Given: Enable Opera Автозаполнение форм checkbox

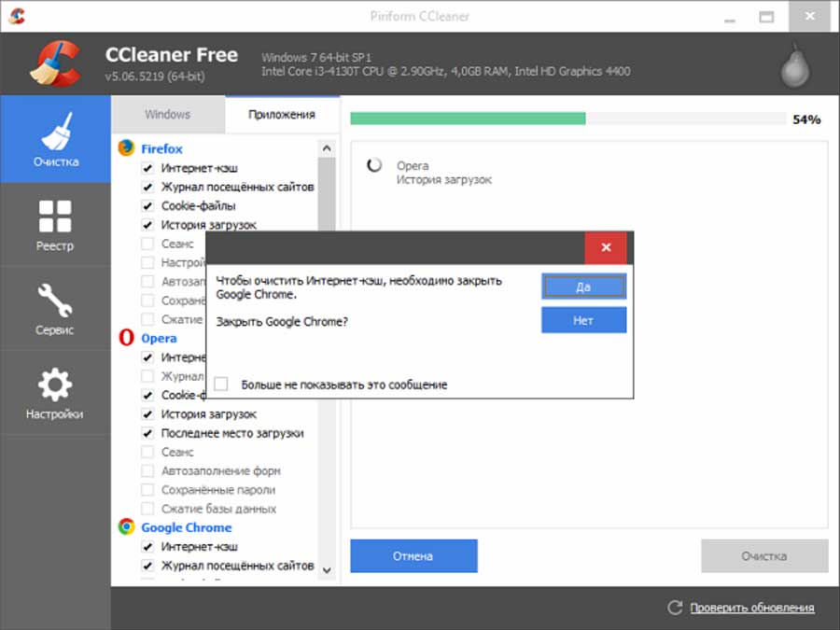Looking at the screenshot, I should [147, 471].
